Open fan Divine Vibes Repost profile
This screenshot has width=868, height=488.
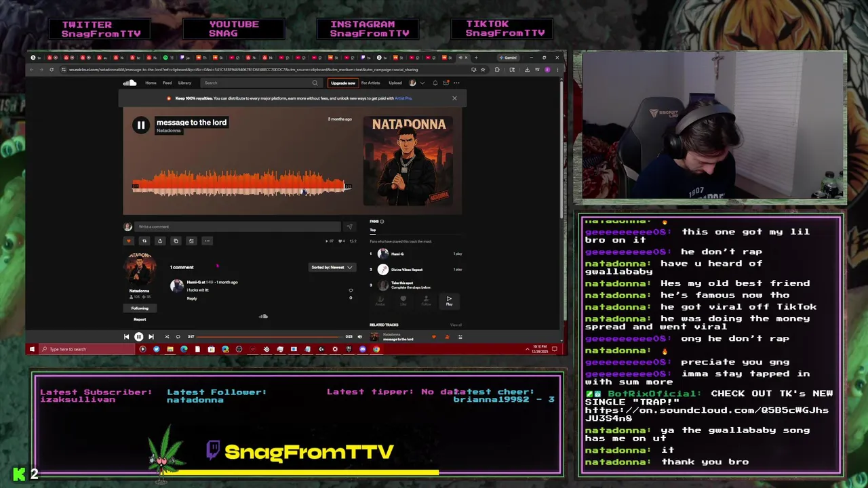click(x=407, y=270)
